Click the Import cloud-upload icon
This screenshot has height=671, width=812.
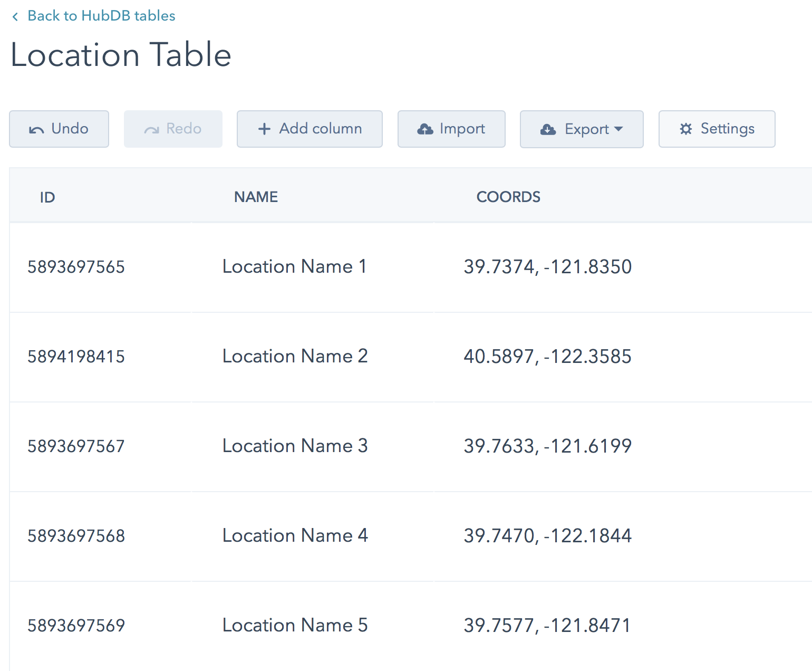(425, 128)
